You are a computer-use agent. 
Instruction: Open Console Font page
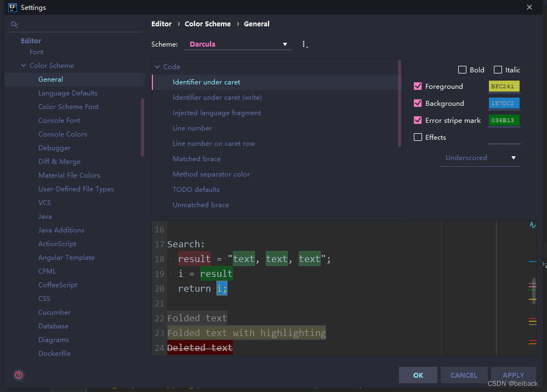59,121
